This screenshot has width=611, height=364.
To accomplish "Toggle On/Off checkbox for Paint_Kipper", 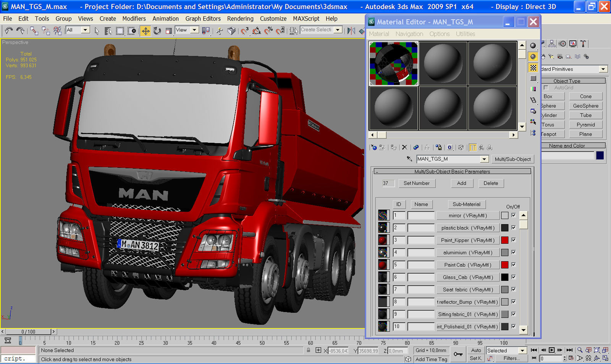I will click(514, 240).
